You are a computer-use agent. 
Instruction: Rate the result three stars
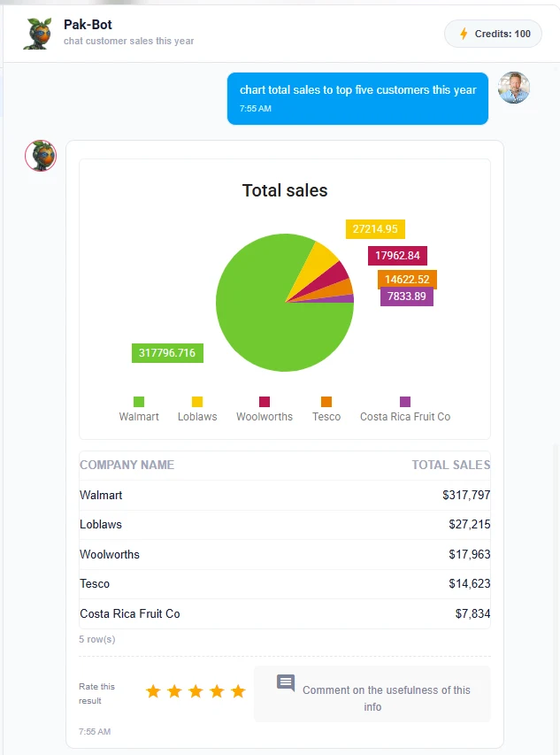196,691
